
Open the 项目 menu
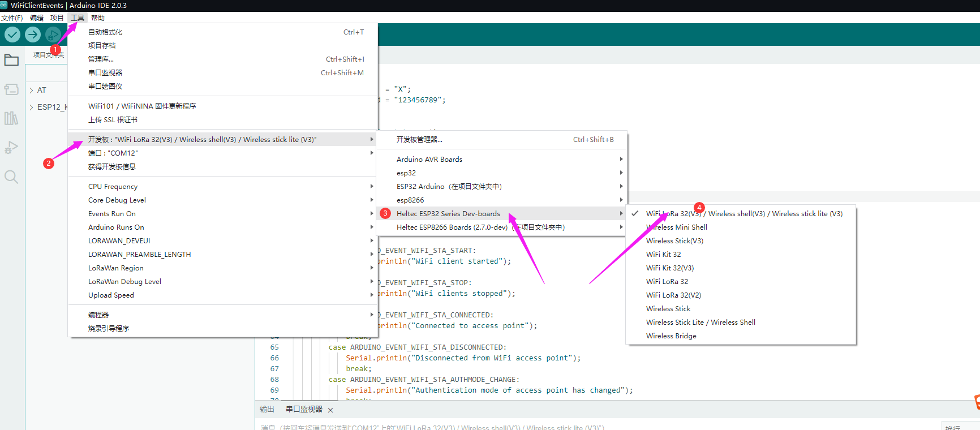(x=57, y=18)
